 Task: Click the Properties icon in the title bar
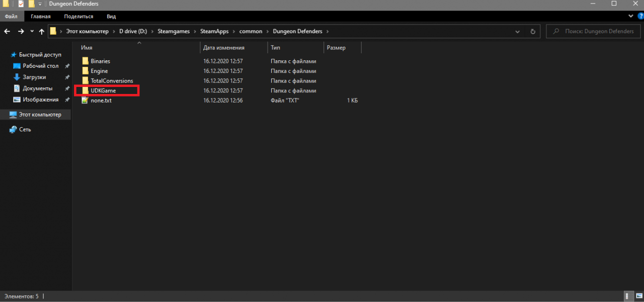pyautogui.click(x=21, y=4)
